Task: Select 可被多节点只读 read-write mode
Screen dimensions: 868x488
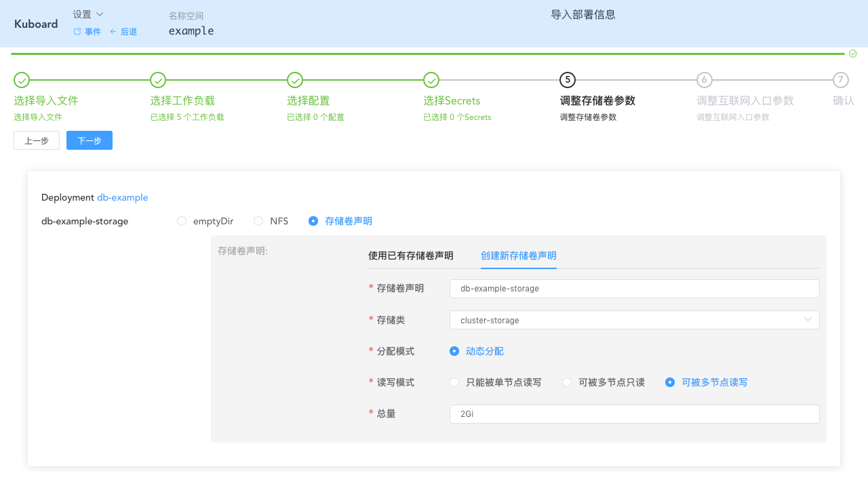Action: 566,382
